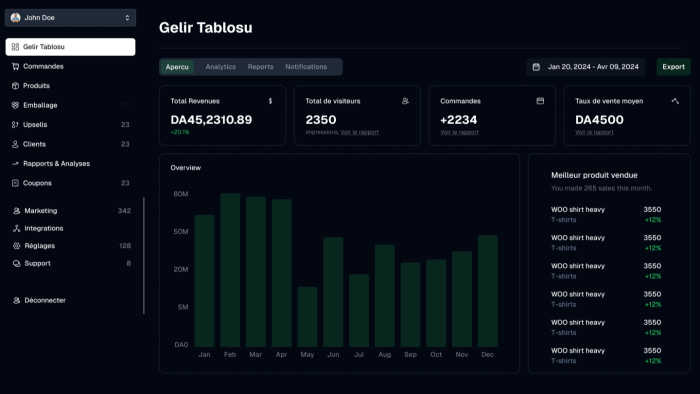Click the +2234 orders value
Image resolution: width=700 pixels, height=394 pixels.
(458, 120)
